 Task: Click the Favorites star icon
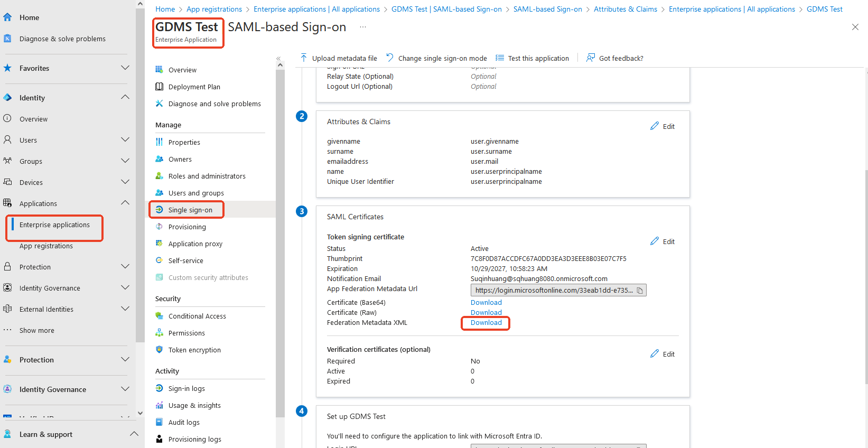pyautogui.click(x=7, y=68)
